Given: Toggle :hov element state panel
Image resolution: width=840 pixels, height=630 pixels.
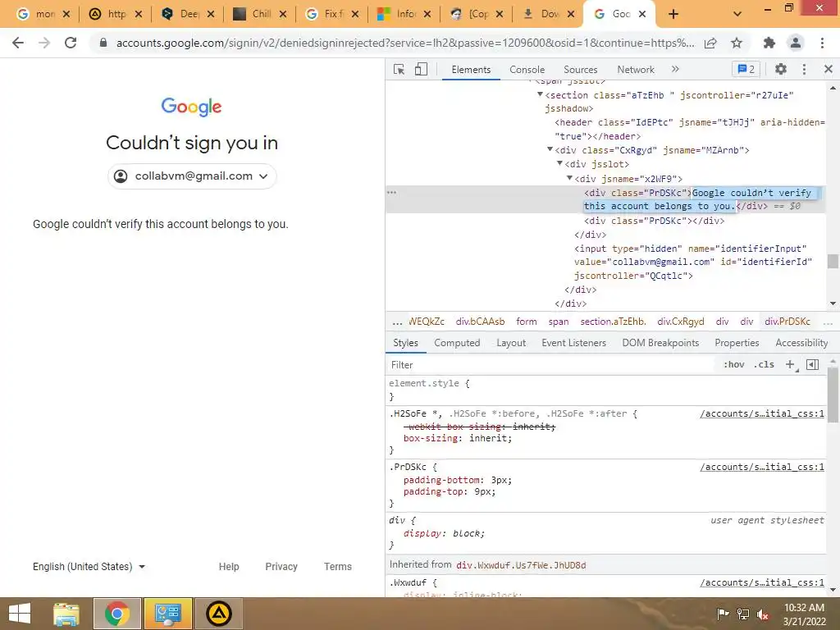Looking at the screenshot, I should pos(734,364).
